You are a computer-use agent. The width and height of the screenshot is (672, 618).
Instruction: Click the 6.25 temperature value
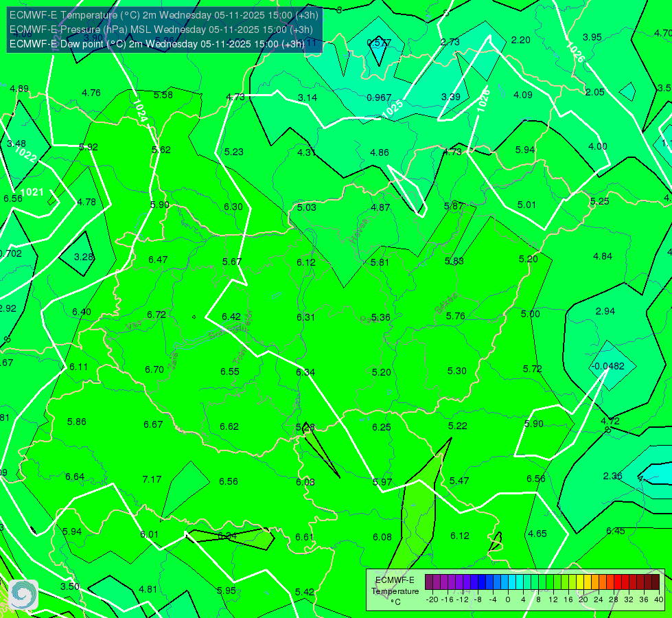point(382,427)
